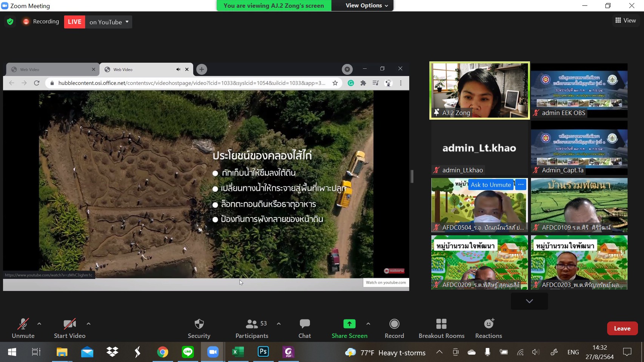Click the new tab plus button in shared browser
The image size is (644, 362).
click(x=202, y=69)
